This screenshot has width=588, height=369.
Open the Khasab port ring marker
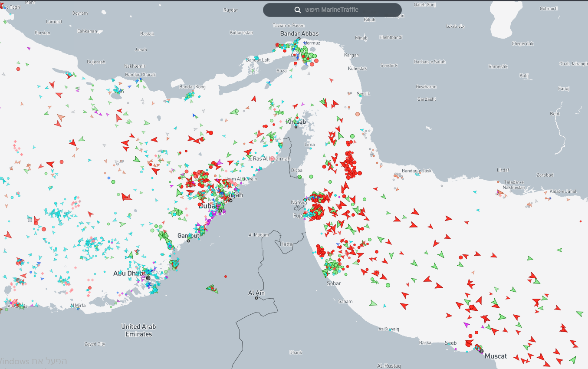click(296, 126)
